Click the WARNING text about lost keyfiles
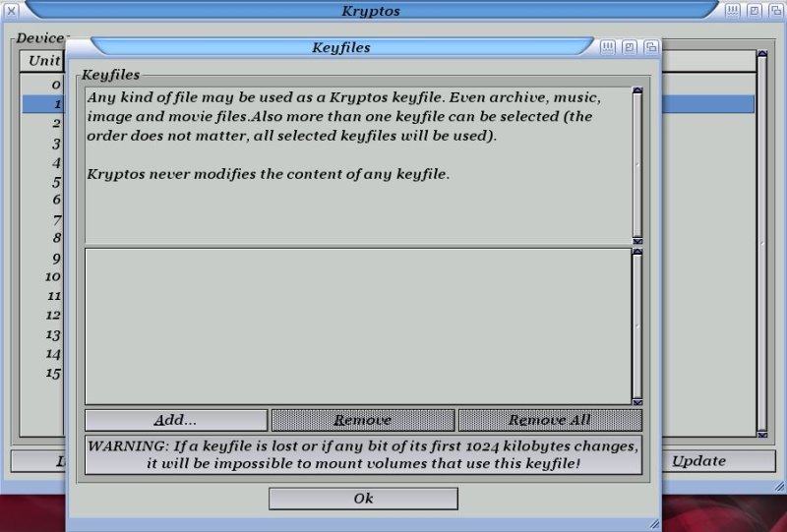This screenshot has width=787, height=532. (x=363, y=454)
